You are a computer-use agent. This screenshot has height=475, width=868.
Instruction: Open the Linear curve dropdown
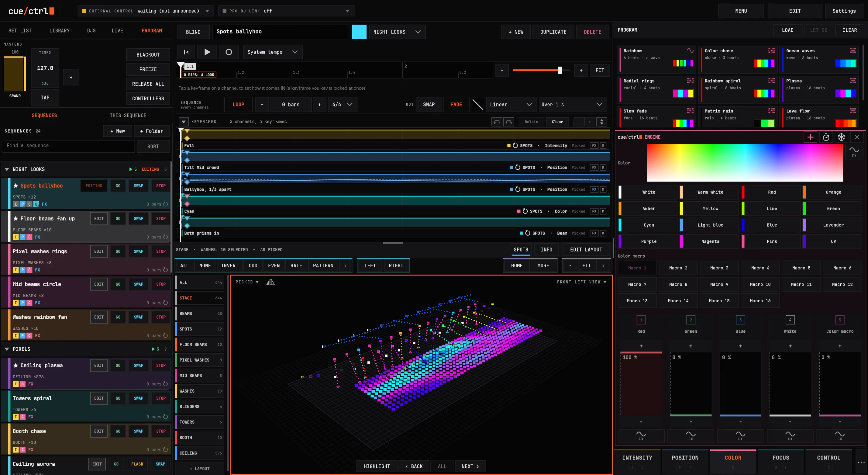(511, 105)
